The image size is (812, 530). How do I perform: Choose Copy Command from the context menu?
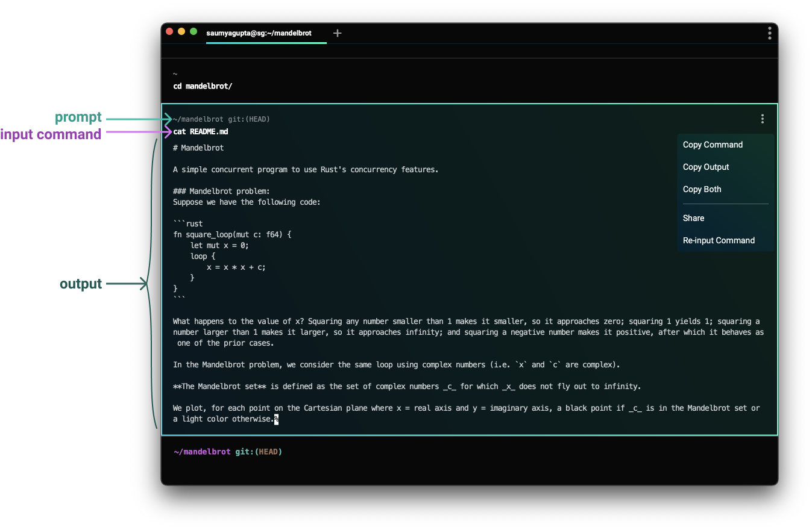pyautogui.click(x=713, y=145)
